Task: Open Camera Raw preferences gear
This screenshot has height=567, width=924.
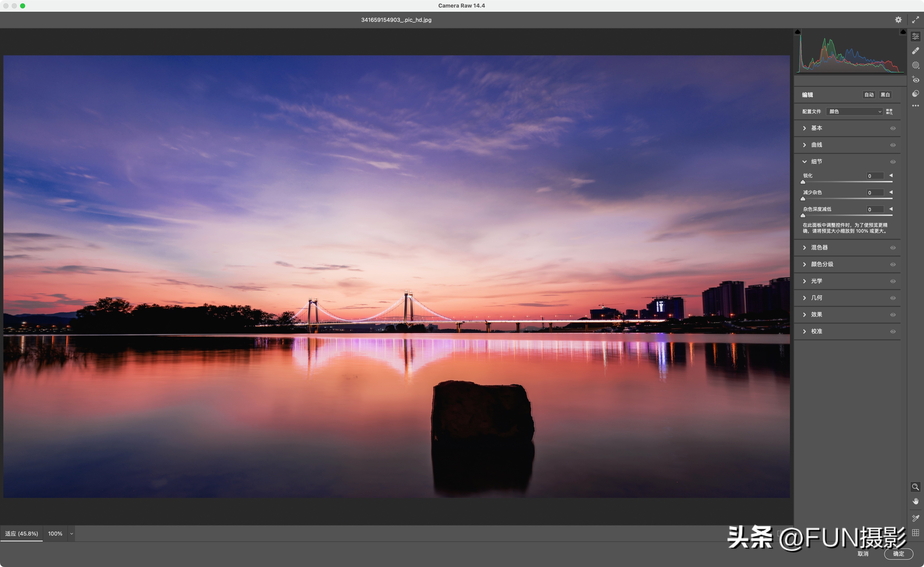Action: (898, 20)
